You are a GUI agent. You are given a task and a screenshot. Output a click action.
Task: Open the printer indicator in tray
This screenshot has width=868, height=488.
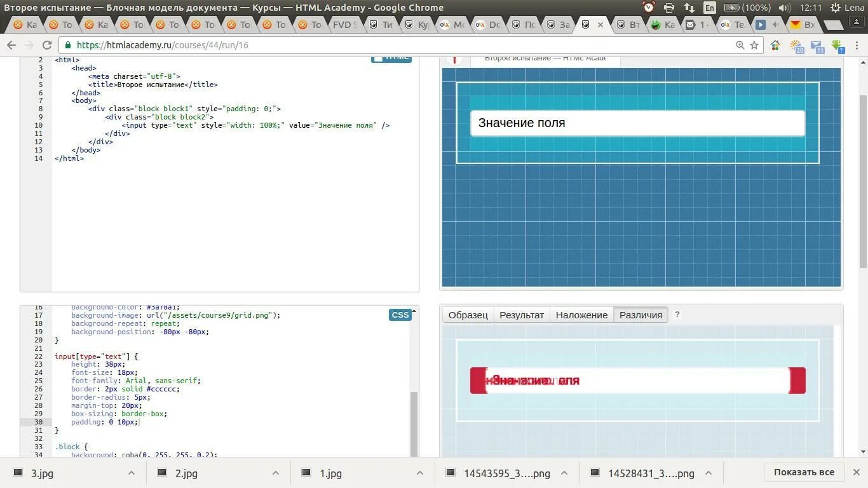click(669, 8)
